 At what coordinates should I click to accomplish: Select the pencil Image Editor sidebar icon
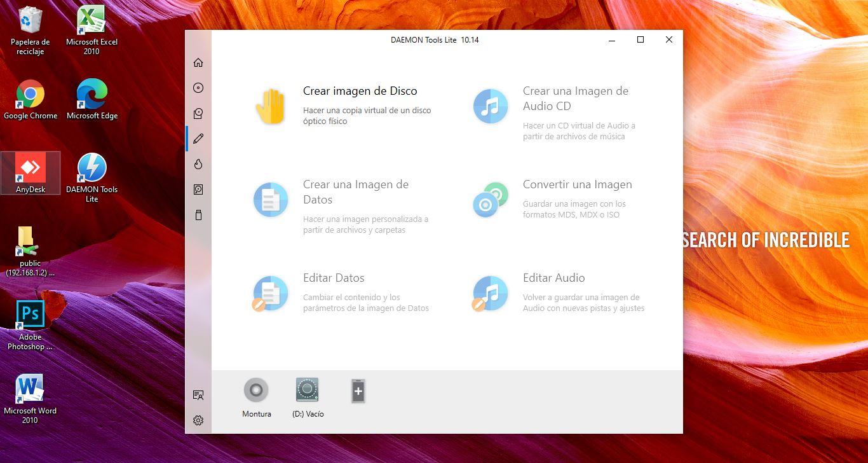coord(198,139)
